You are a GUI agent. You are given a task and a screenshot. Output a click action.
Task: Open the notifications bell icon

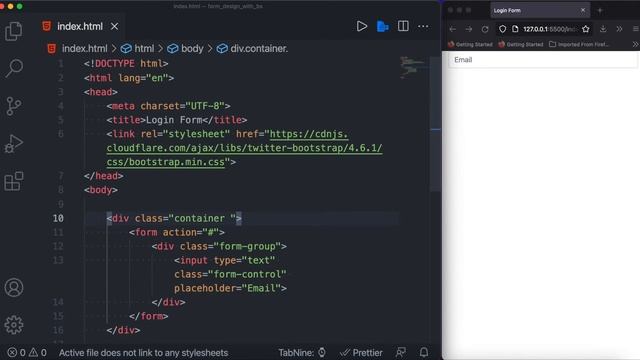click(x=424, y=352)
